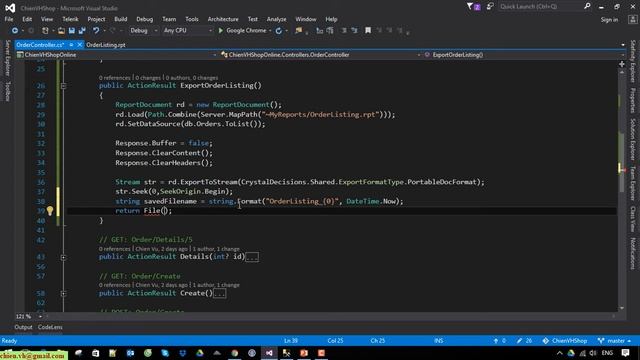Image resolution: width=640 pixels, height=360 pixels.
Task: Open the ExportOrderListing member dropdown
Action: coord(524,55)
